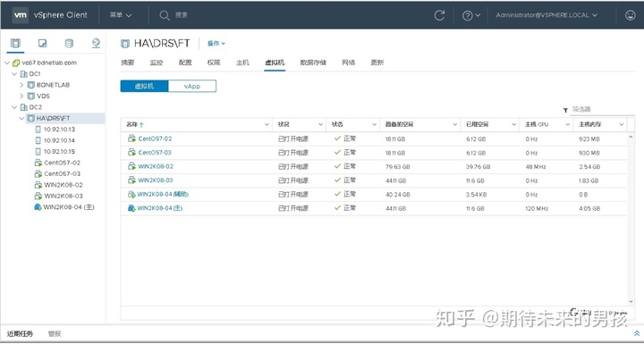Select WIN2K08-04 (主) in the tree

click(x=69, y=207)
